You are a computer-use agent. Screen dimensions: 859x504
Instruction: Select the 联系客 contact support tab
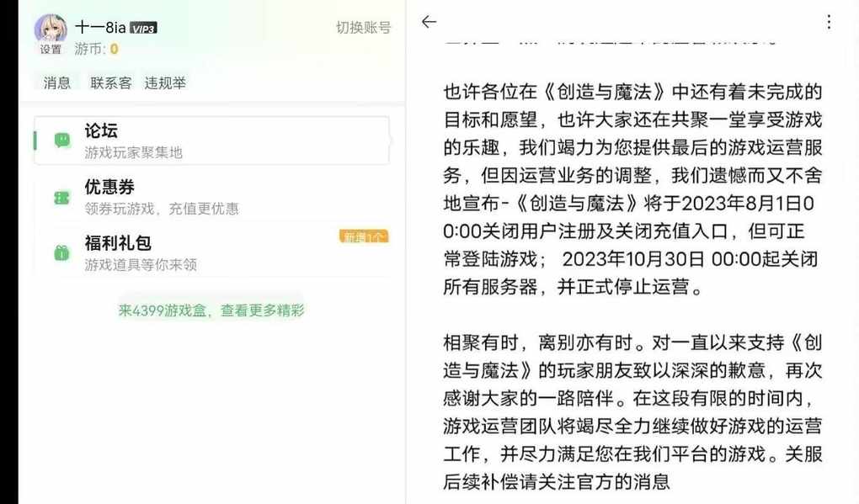point(111,82)
